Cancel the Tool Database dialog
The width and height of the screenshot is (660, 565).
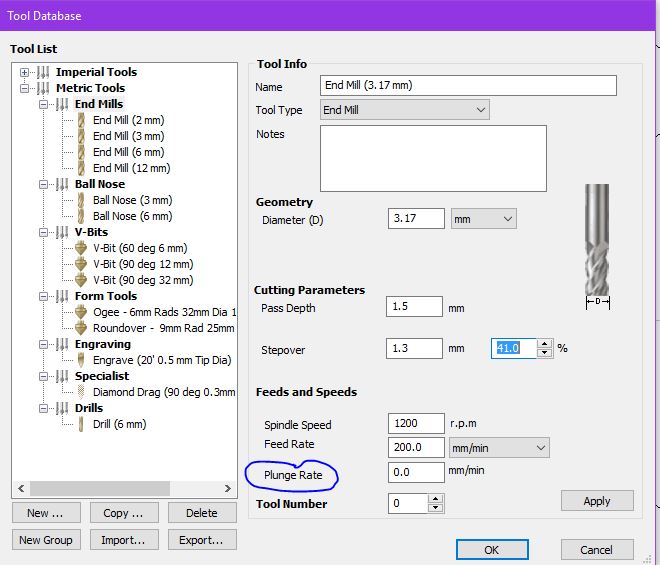597,550
